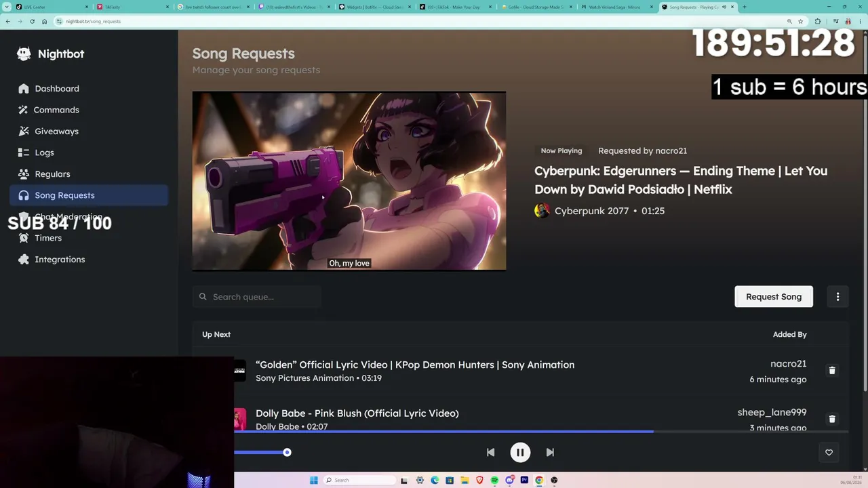Bookmark this page with star icon
Screen dimensions: 868x488
(x=800, y=21)
